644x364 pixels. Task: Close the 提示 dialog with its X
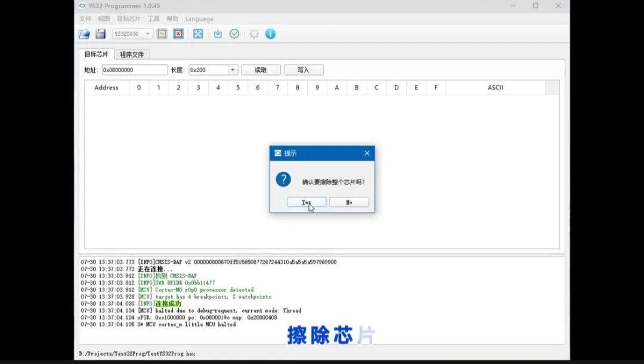[367, 153]
